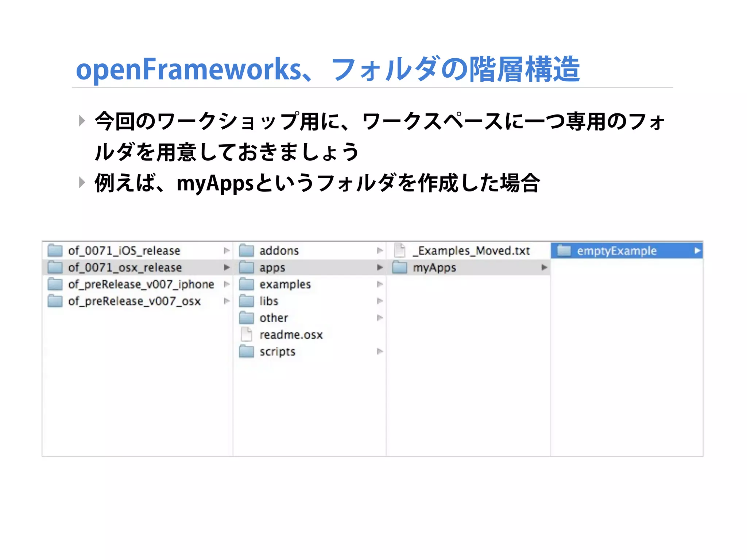Click the emptyExample folder icon
This screenshot has height=560, width=747.
[564, 250]
